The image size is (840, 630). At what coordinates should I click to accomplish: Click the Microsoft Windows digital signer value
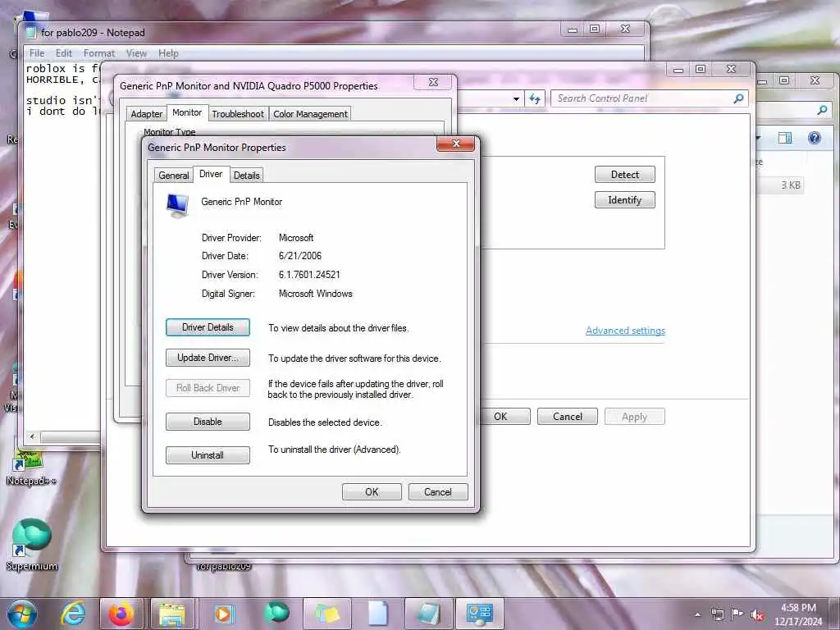[316, 294]
